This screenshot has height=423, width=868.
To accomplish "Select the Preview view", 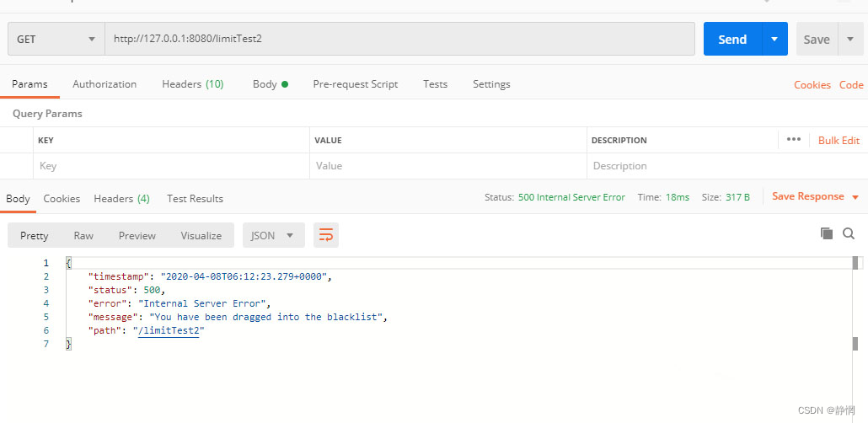I will (137, 235).
